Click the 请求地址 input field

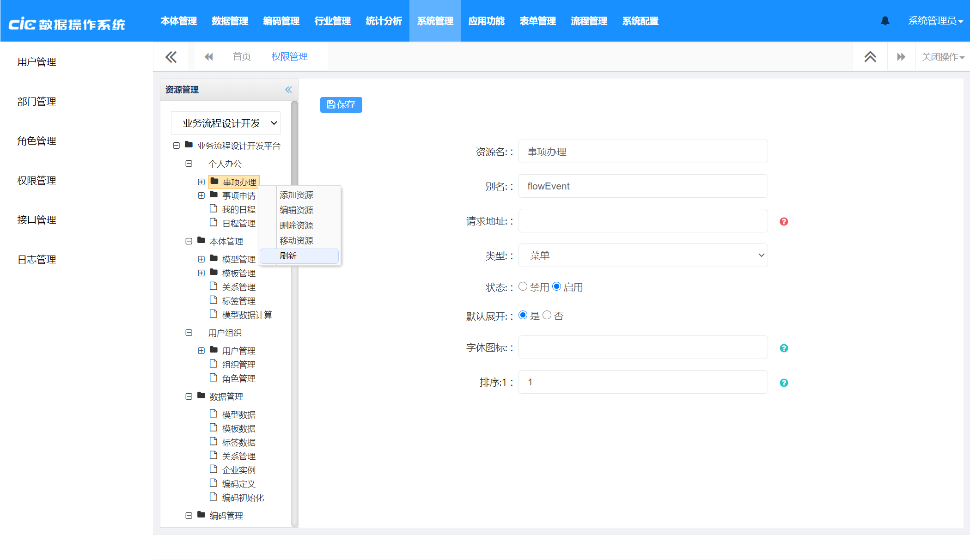(643, 221)
